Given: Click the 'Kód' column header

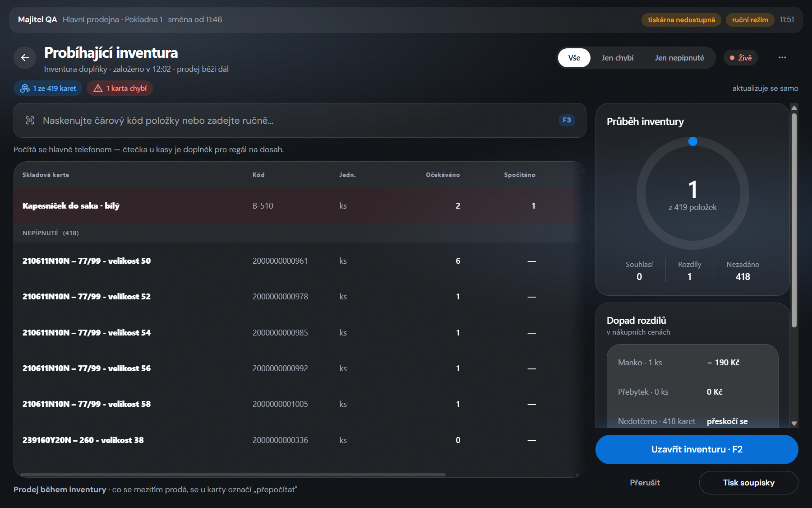Looking at the screenshot, I should (258, 175).
